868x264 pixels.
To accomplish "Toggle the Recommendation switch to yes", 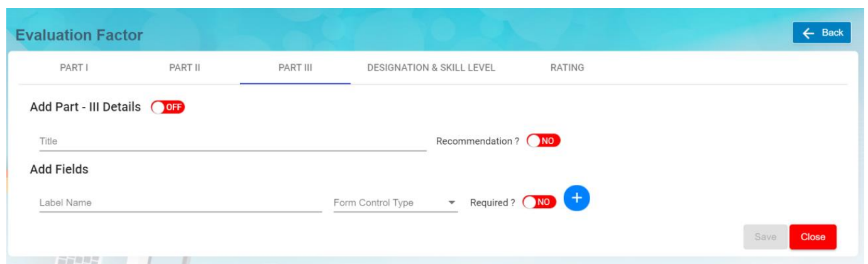I will pos(543,141).
